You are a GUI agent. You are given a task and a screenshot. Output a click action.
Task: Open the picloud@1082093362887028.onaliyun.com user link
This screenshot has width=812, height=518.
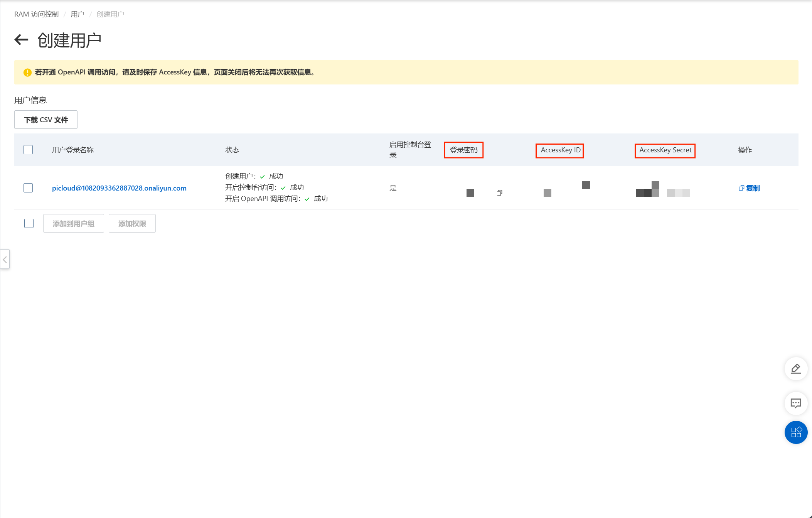119,188
